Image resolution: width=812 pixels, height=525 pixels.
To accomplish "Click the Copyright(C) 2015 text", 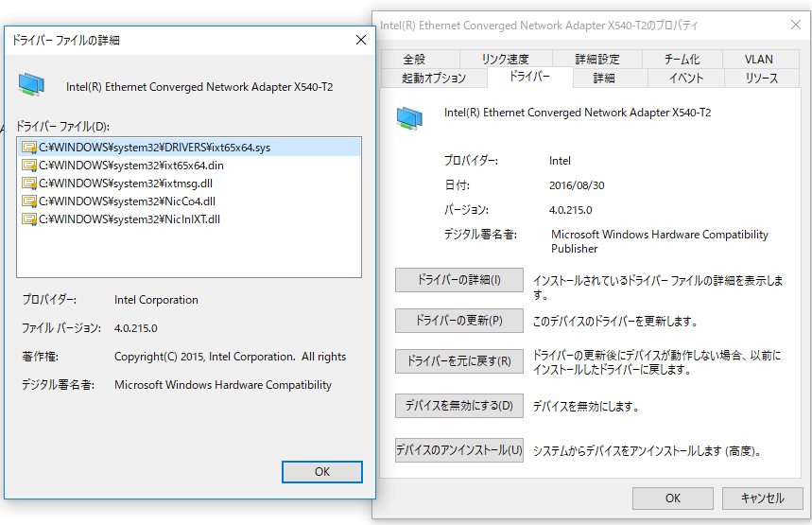I will tap(230, 357).
